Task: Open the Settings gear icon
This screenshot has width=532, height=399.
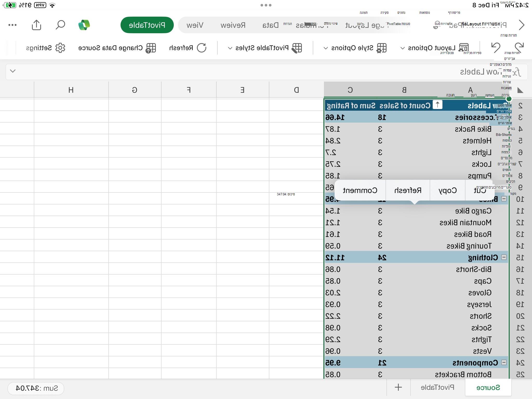Action: (60, 48)
